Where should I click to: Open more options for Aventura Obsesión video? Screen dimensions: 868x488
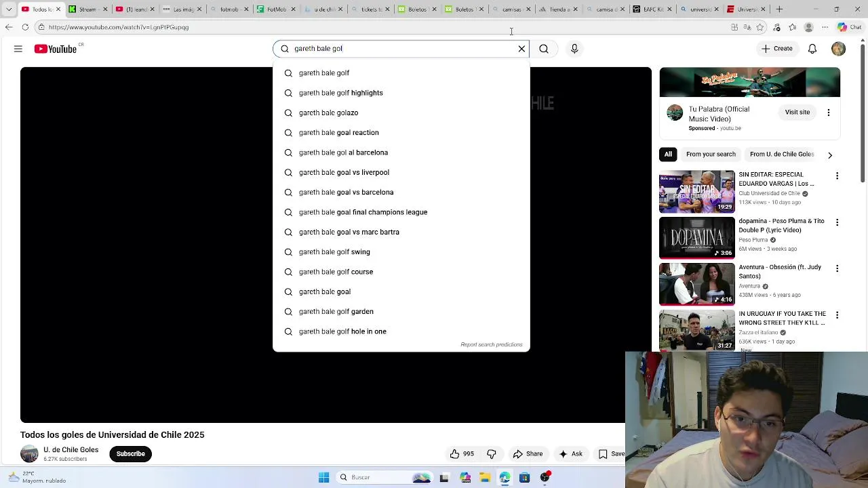pyautogui.click(x=837, y=268)
